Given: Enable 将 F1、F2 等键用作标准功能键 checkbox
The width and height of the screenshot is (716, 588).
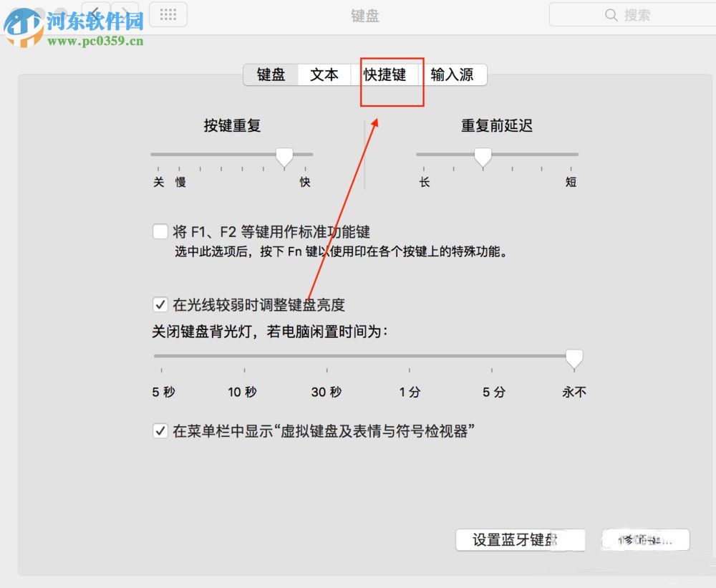Looking at the screenshot, I should pos(160,231).
